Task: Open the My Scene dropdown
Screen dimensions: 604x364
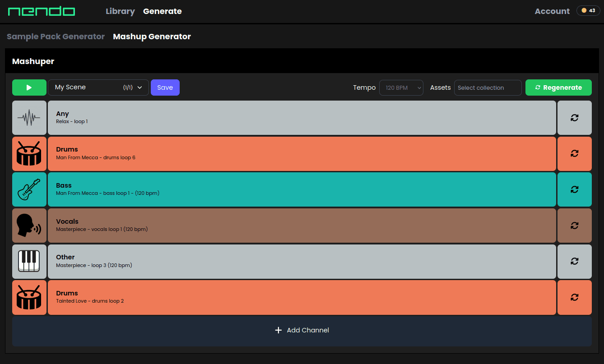Action: click(x=98, y=88)
